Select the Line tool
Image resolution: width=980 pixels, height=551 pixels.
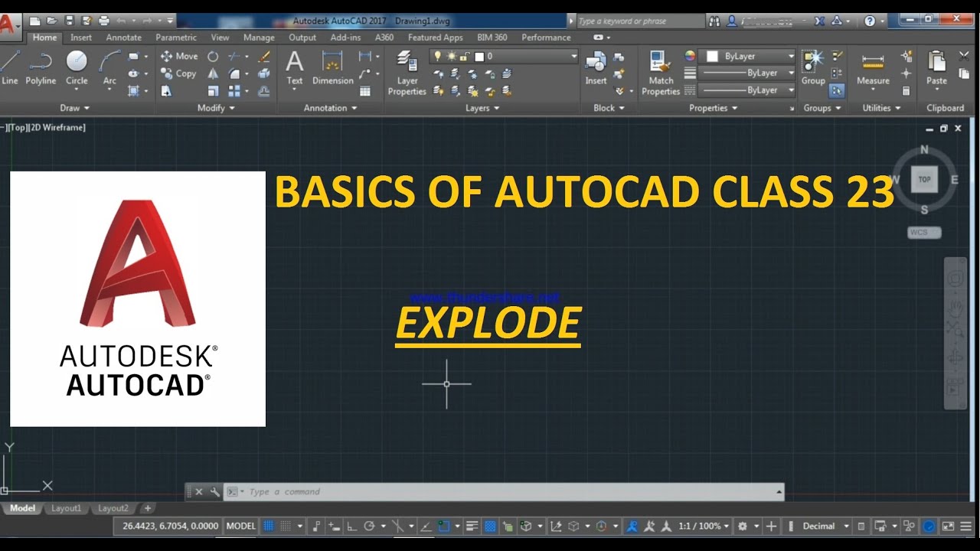coord(9,67)
